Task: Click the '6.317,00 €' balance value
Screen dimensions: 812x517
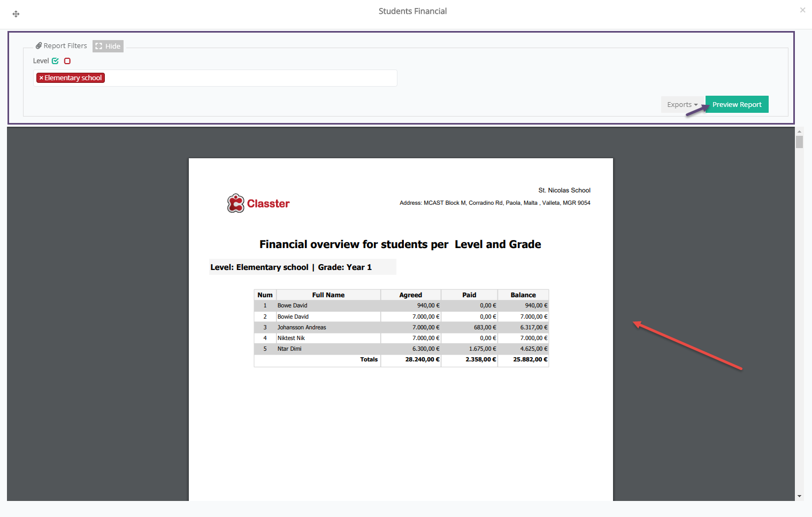Action: 534,327
